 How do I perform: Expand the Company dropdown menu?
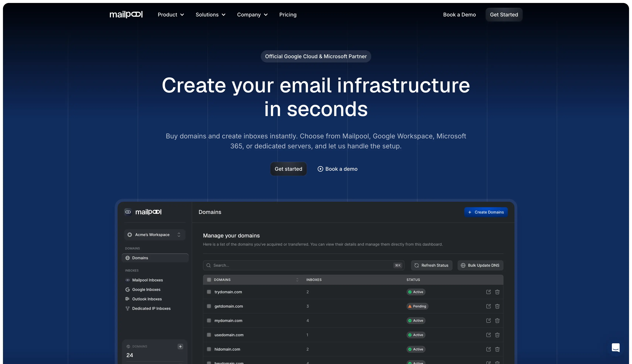coord(252,14)
